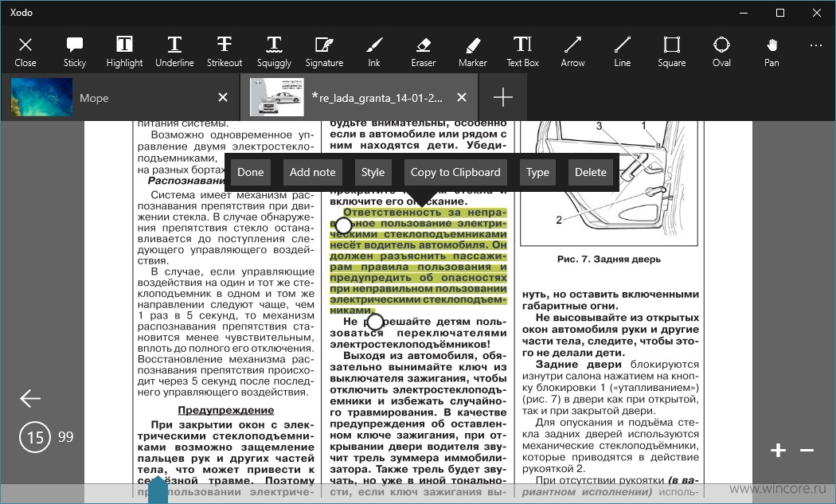This screenshot has width=836, height=504.
Task: Select the Text Box tool
Action: click(522, 52)
